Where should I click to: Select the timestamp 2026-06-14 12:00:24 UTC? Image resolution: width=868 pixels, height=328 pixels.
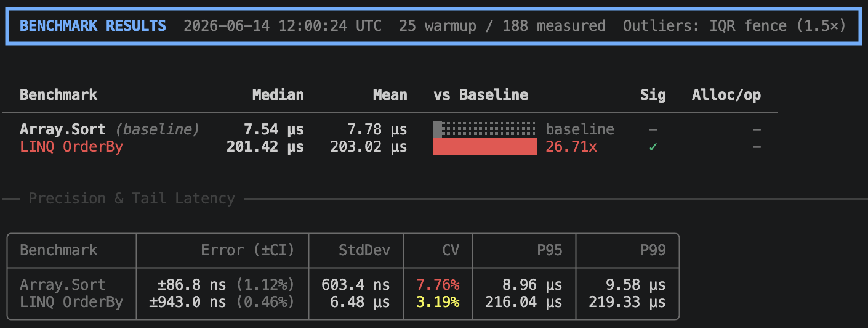click(x=283, y=26)
